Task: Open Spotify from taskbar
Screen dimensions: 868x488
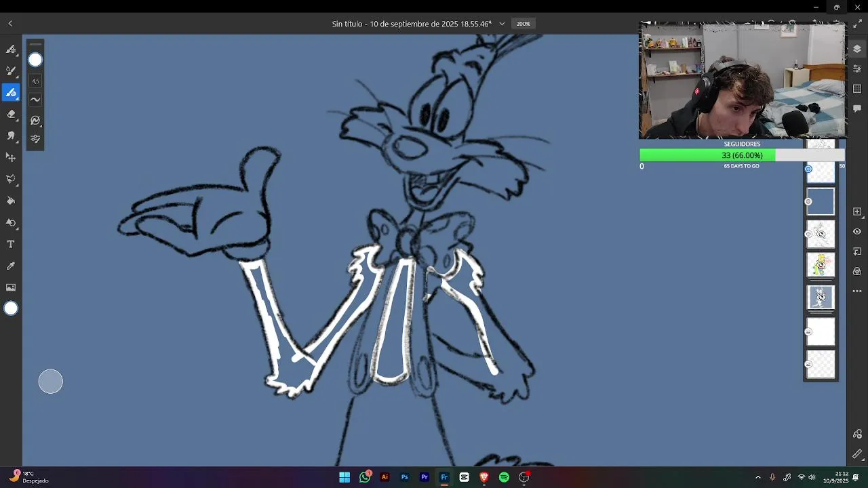Action: pyautogui.click(x=504, y=477)
